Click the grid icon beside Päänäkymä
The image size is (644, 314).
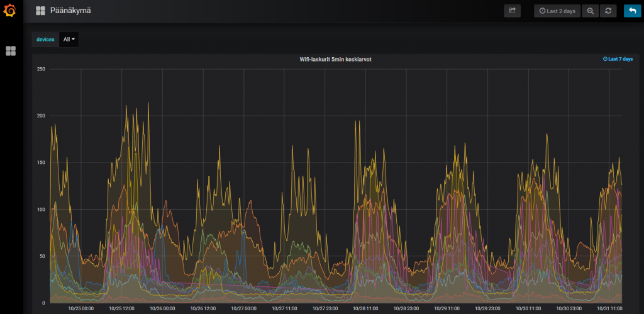click(x=41, y=11)
